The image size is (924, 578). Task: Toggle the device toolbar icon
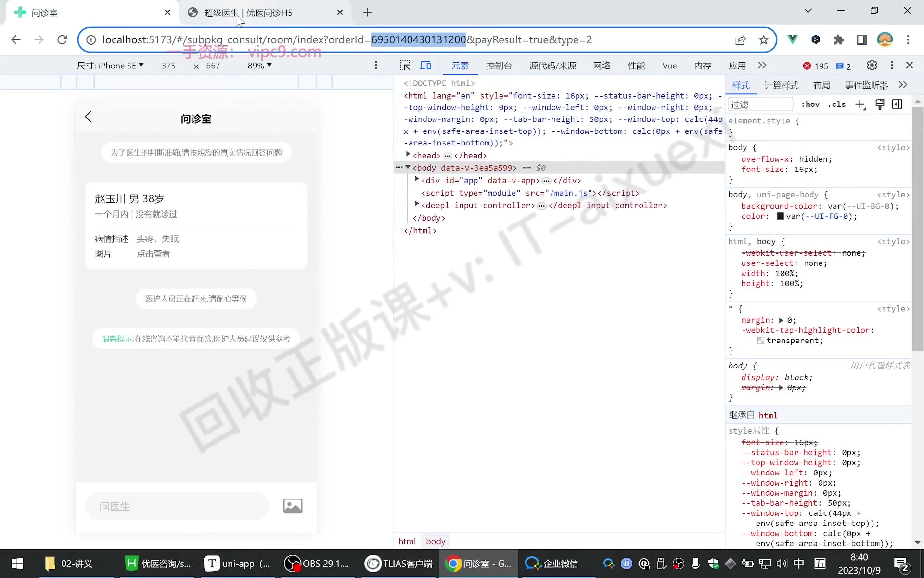pos(425,66)
